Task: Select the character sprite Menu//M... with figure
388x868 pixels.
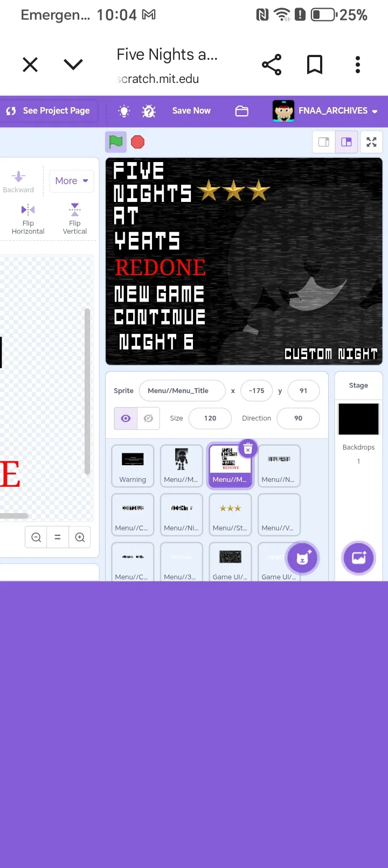Action: click(182, 466)
